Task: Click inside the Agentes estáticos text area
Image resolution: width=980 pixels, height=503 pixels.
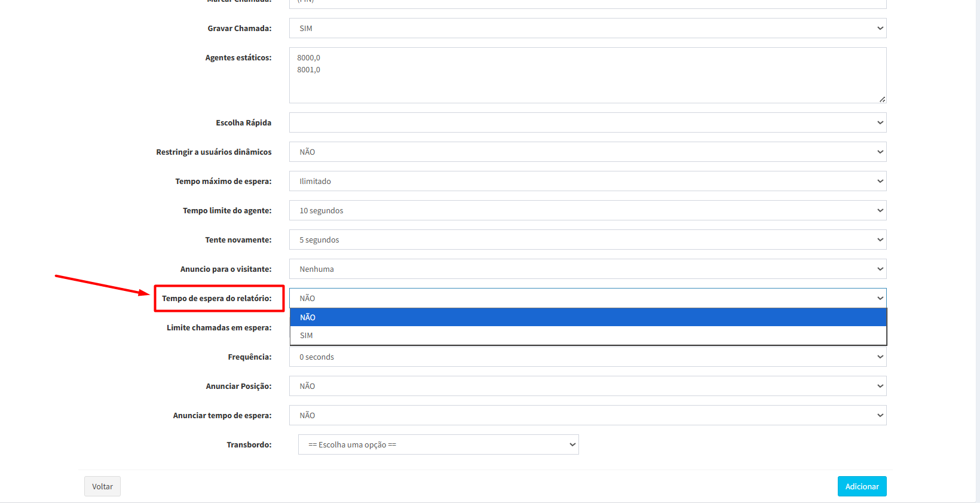Action: pos(587,75)
